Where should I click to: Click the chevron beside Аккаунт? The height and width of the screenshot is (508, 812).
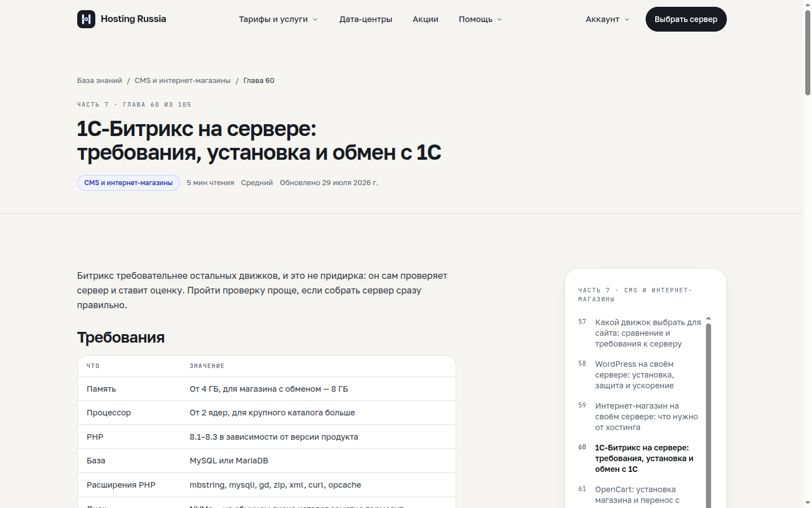click(627, 19)
